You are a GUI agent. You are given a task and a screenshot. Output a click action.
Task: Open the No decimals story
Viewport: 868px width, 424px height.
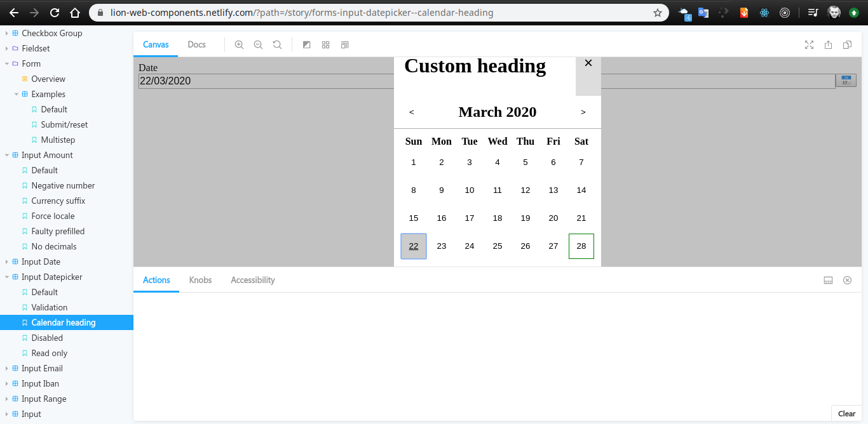(x=54, y=246)
